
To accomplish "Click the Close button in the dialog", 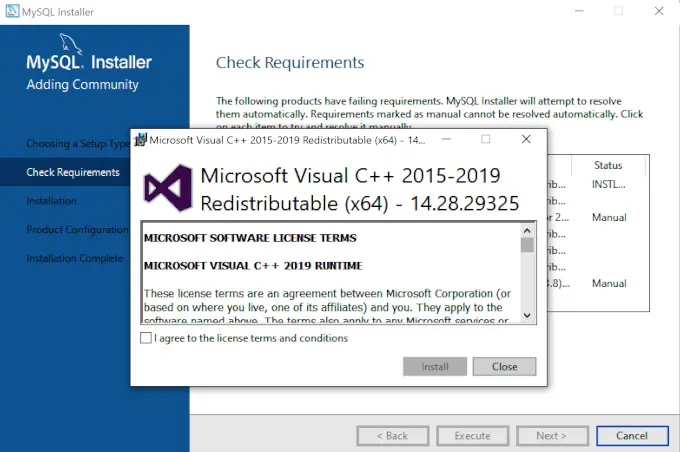I will coord(504,367).
